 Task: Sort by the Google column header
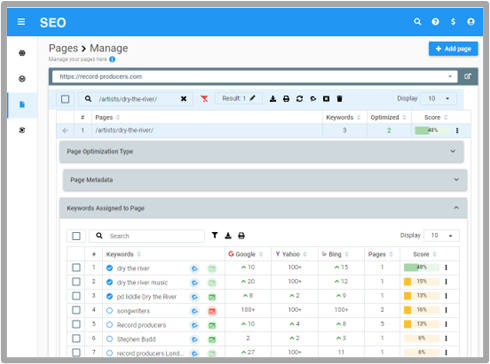point(245,254)
